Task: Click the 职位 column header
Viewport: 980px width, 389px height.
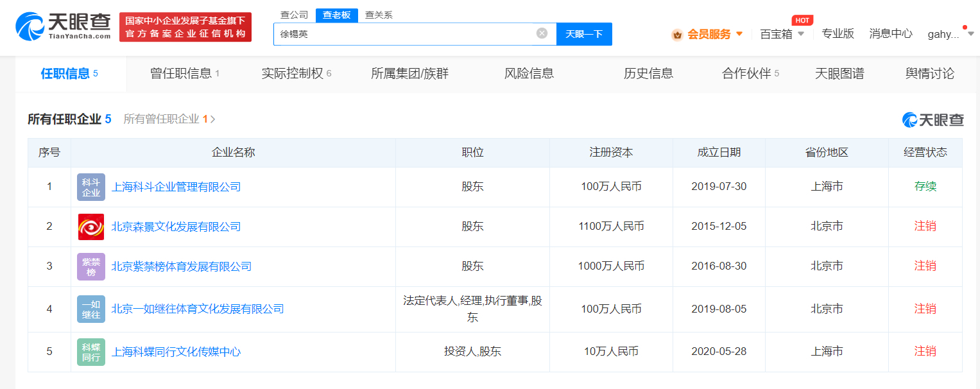Action: pyautogui.click(x=472, y=153)
